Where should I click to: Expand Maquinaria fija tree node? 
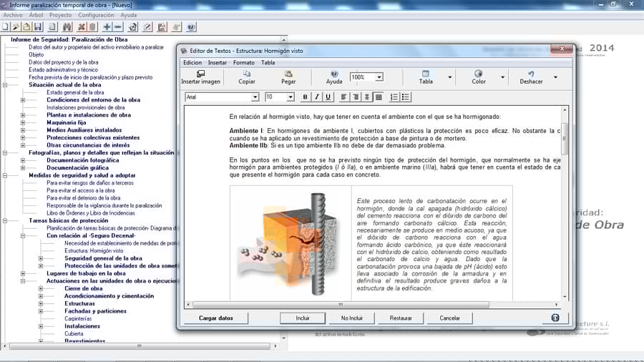(x=23, y=123)
